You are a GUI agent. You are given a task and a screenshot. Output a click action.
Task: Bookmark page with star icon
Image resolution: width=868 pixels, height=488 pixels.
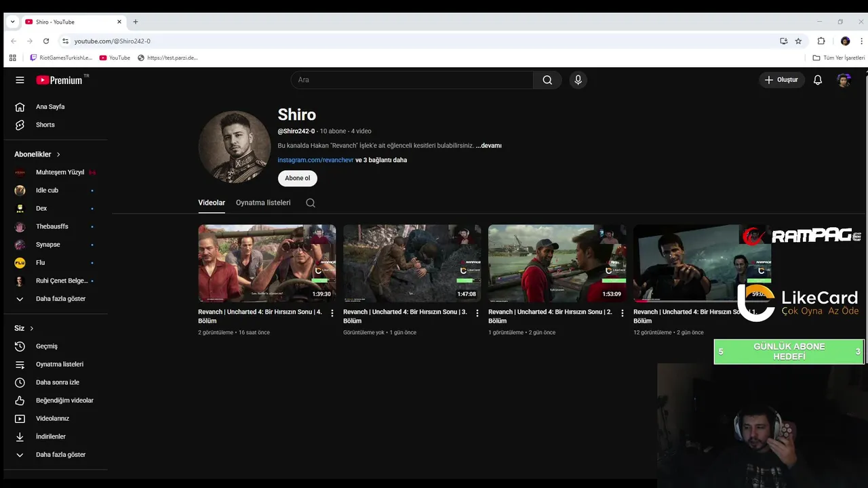point(798,41)
